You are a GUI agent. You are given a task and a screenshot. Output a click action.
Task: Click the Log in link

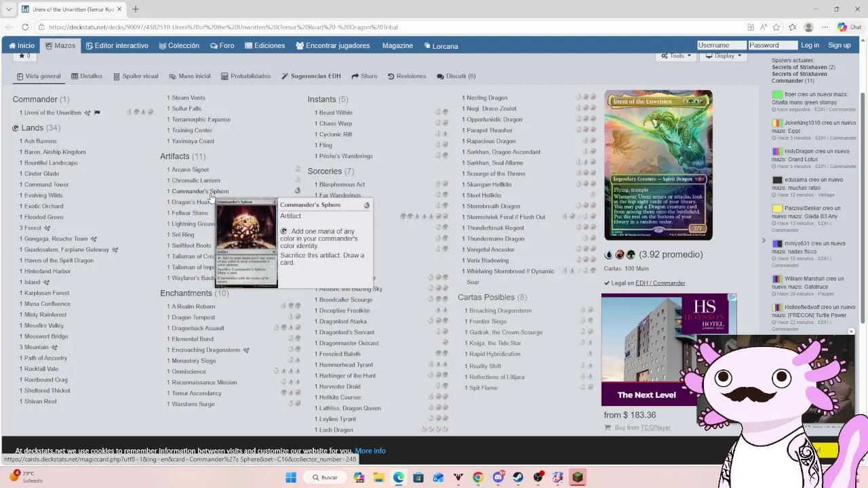(x=810, y=45)
